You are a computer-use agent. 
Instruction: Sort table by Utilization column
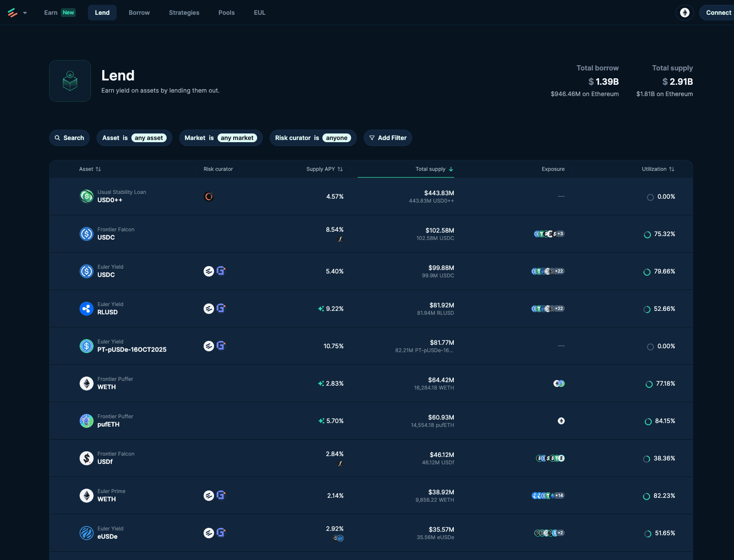658,169
